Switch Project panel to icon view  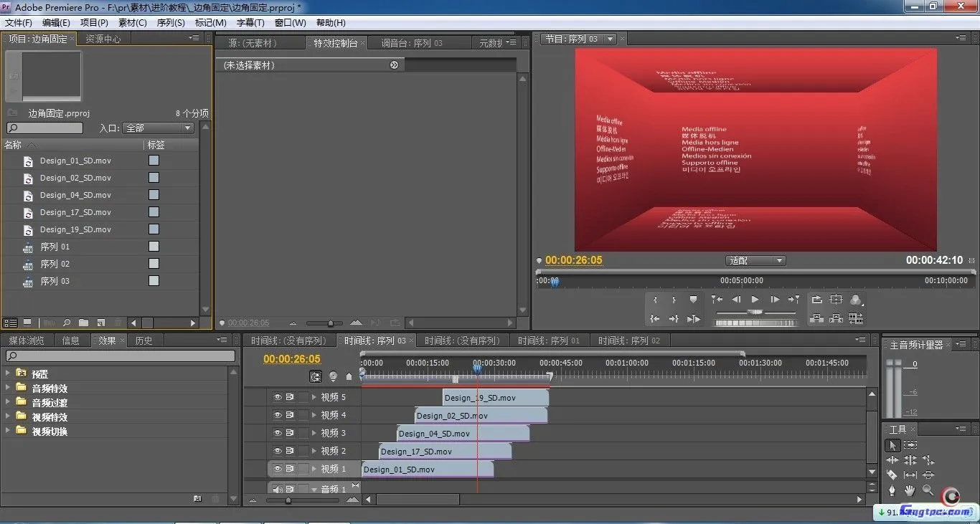[27, 323]
